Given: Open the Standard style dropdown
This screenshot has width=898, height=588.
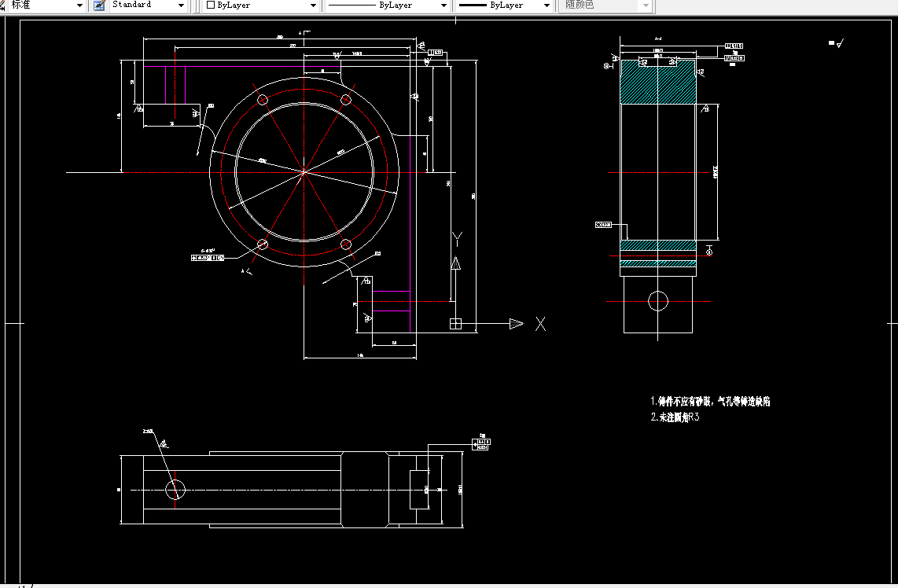Looking at the screenshot, I should pyautogui.click(x=149, y=6).
